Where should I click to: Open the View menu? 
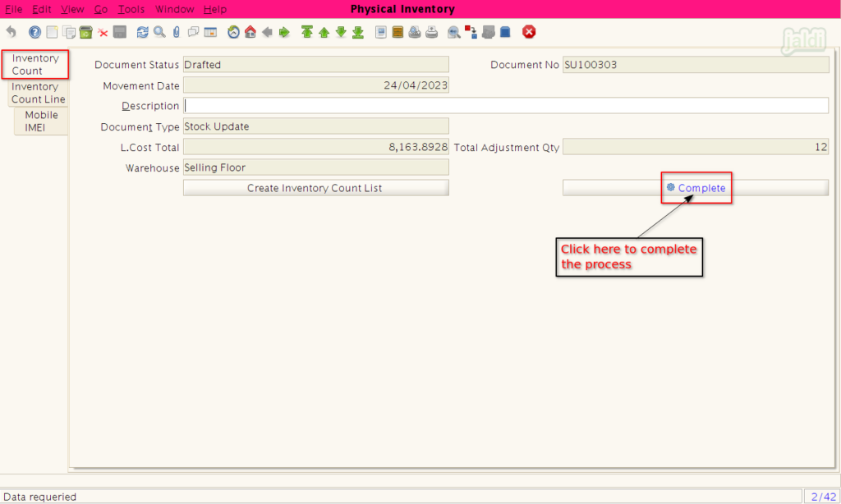(x=72, y=9)
